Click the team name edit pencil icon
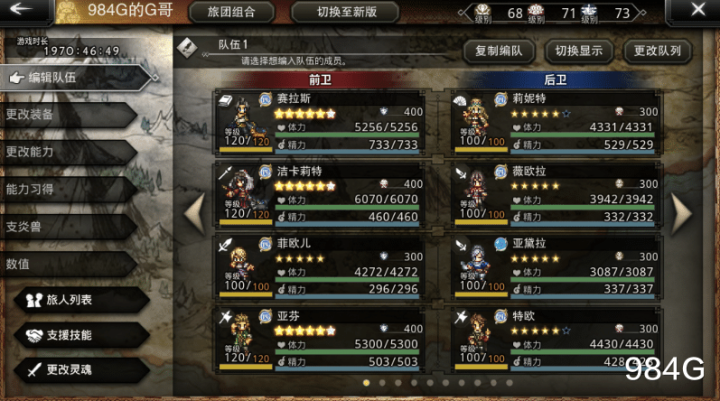This screenshot has width=720, height=401. [x=187, y=48]
